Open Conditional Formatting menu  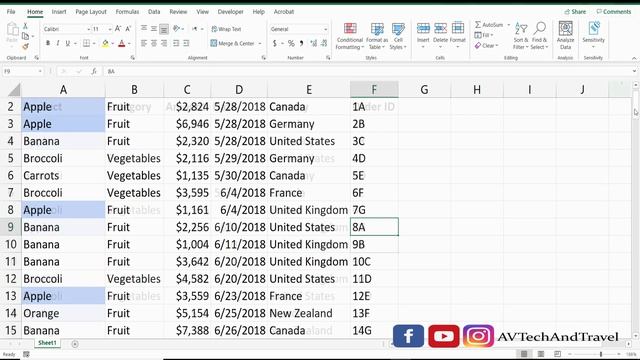point(350,36)
